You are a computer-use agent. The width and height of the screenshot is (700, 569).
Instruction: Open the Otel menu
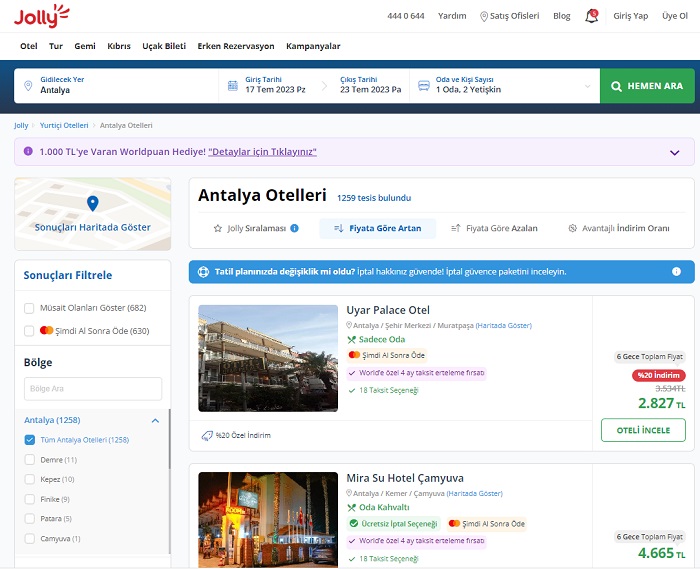[29, 46]
